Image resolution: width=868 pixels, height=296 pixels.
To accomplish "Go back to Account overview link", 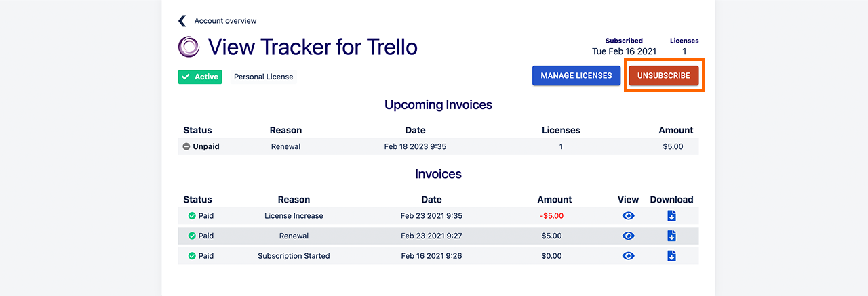I will (x=225, y=21).
